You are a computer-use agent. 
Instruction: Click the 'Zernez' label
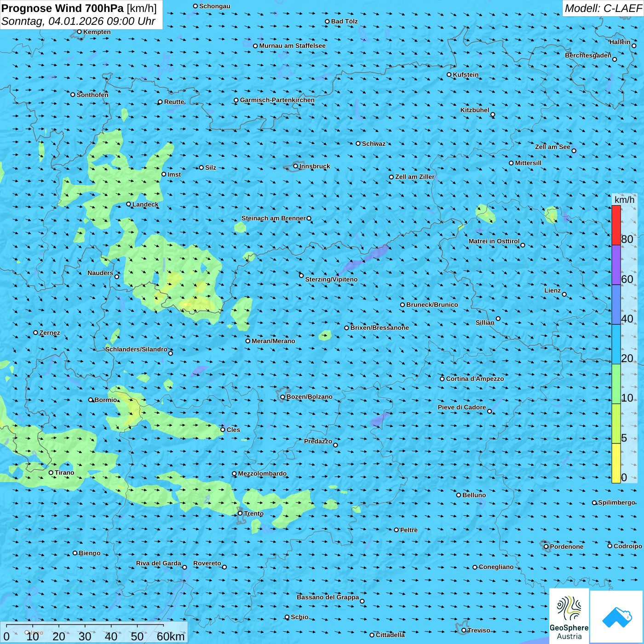coord(50,333)
